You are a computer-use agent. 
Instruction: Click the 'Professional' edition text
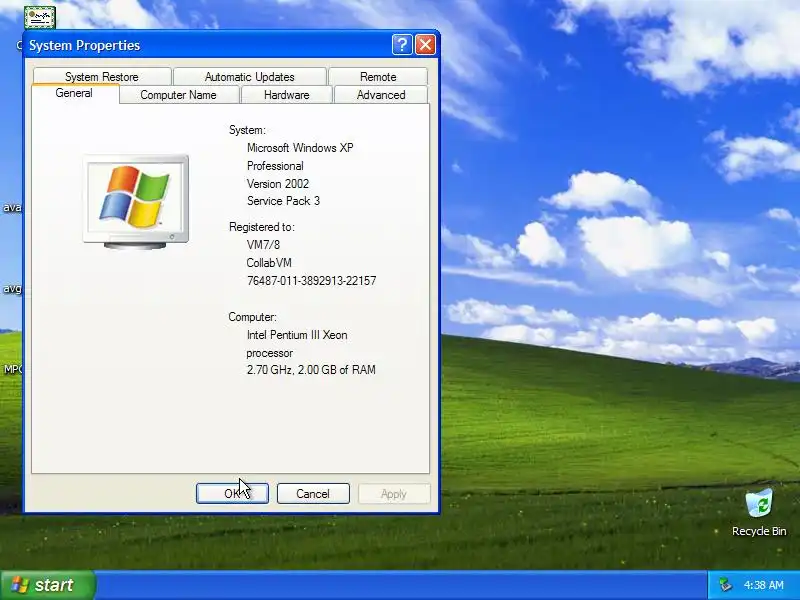[x=275, y=166]
